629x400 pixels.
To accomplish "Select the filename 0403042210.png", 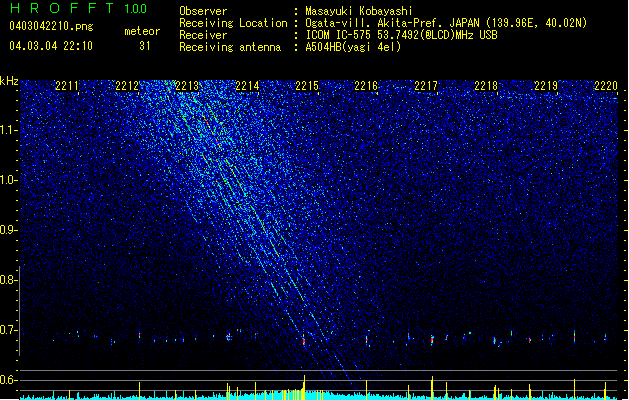I will click(x=51, y=26).
